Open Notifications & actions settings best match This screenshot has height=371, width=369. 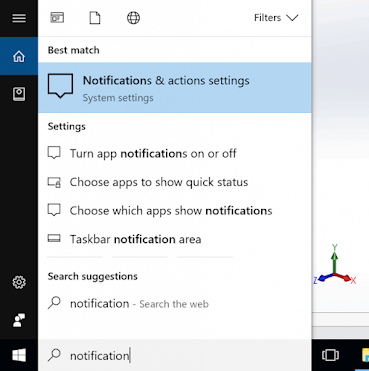(x=175, y=88)
